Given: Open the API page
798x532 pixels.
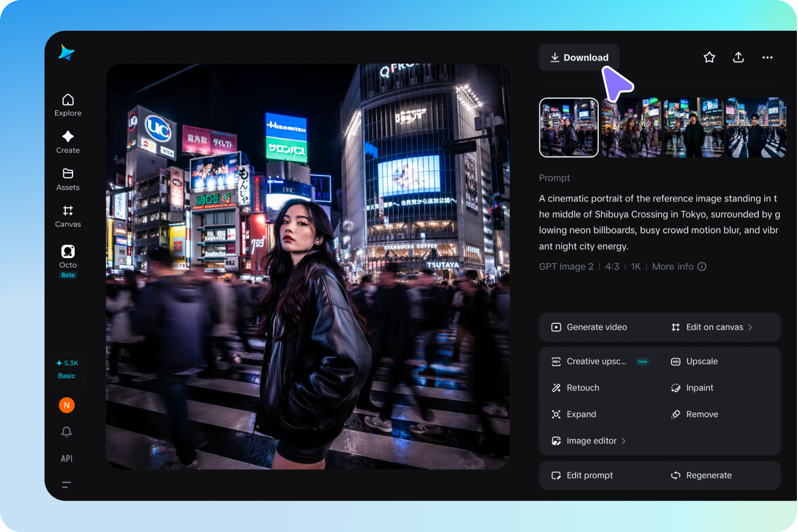Looking at the screenshot, I should (67, 458).
